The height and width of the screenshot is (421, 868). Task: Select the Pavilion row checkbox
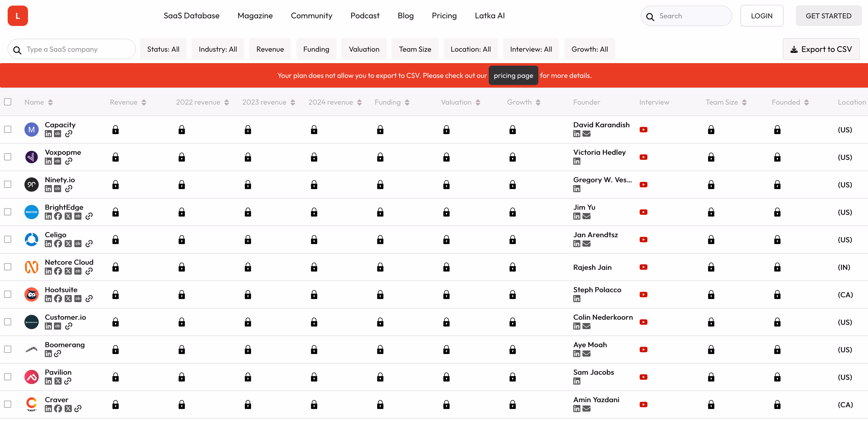8,377
